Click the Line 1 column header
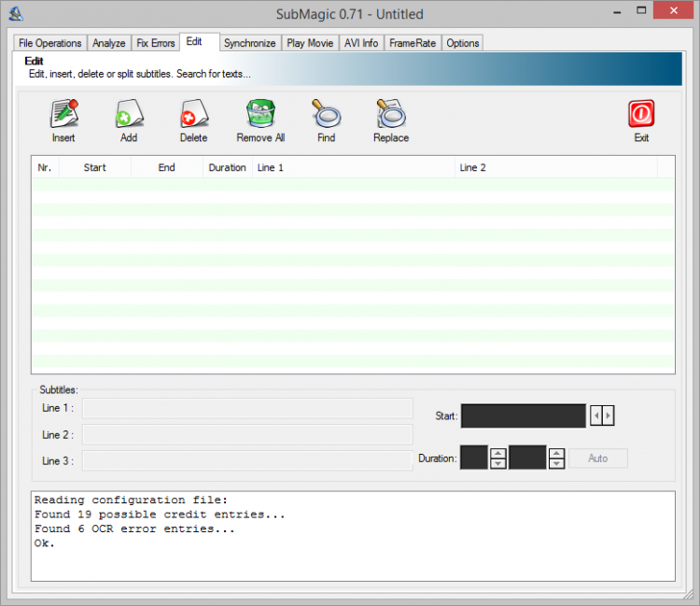 click(353, 167)
